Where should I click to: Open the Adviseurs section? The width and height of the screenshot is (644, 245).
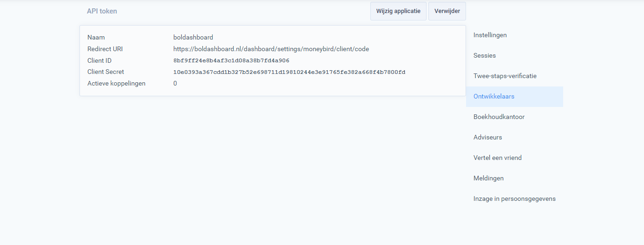(487, 137)
